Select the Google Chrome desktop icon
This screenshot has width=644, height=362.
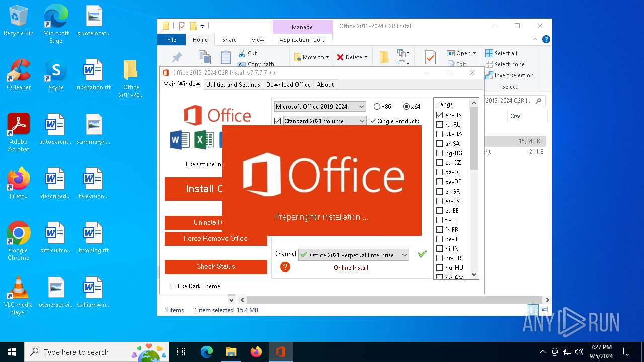click(x=19, y=241)
